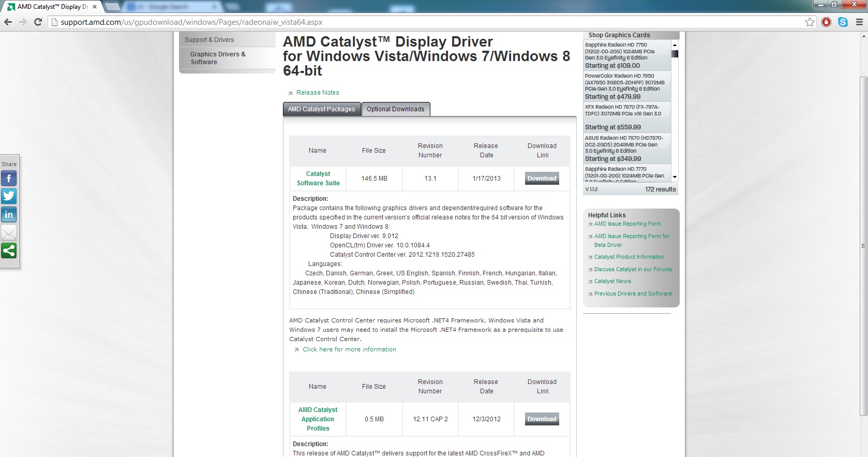This screenshot has width=868, height=457.
Task: Select ASUS Radeon HD 7870 listing
Action: tap(627, 149)
